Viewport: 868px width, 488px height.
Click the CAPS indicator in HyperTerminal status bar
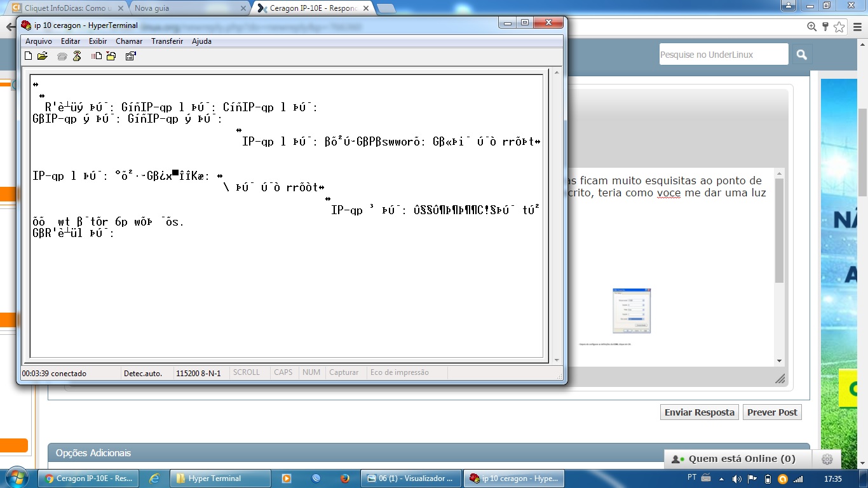[283, 372]
